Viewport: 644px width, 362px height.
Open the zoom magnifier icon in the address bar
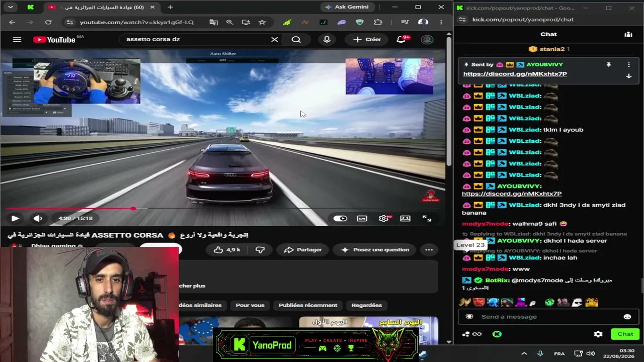tap(229, 22)
